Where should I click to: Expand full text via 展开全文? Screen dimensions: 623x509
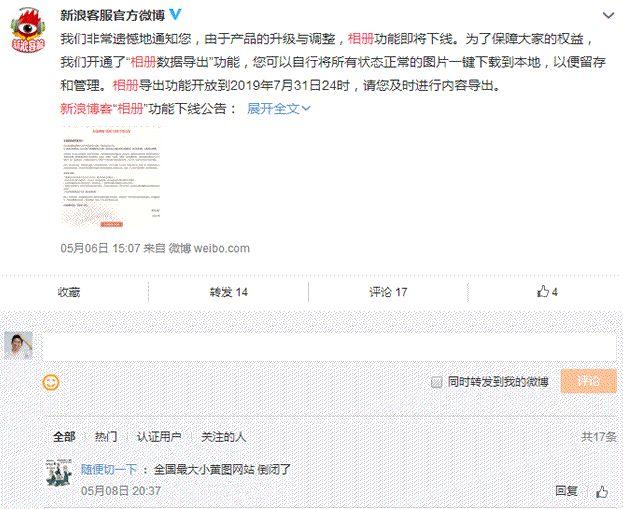(x=279, y=108)
